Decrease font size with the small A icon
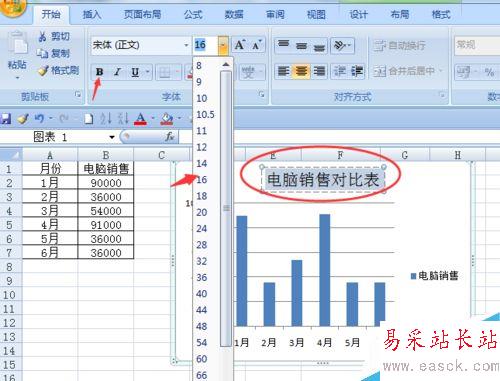This screenshot has height=381, width=500. (x=257, y=45)
